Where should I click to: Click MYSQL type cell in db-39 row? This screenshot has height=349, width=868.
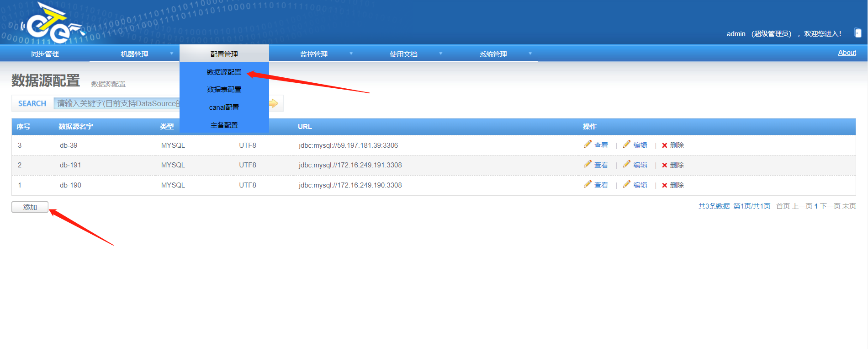(173, 145)
